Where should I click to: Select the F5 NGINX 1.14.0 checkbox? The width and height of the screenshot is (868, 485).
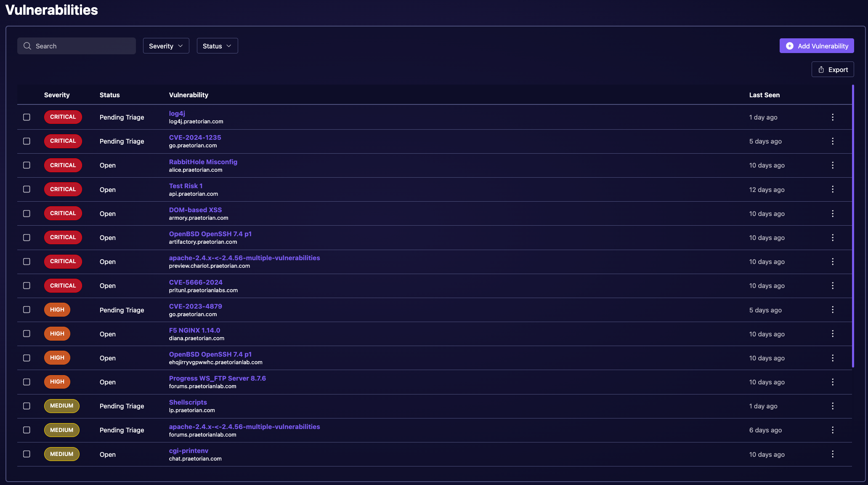coord(27,333)
